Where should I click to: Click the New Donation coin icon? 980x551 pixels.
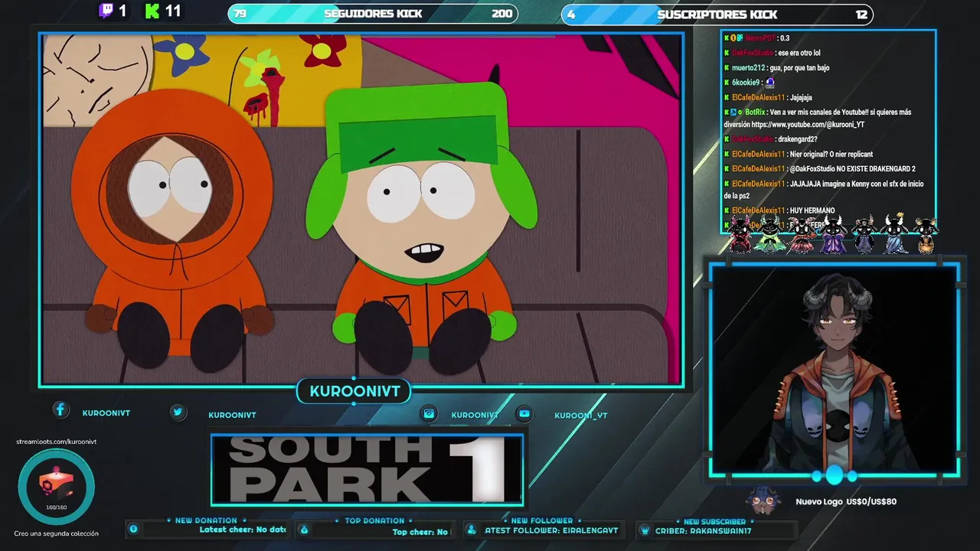133,529
